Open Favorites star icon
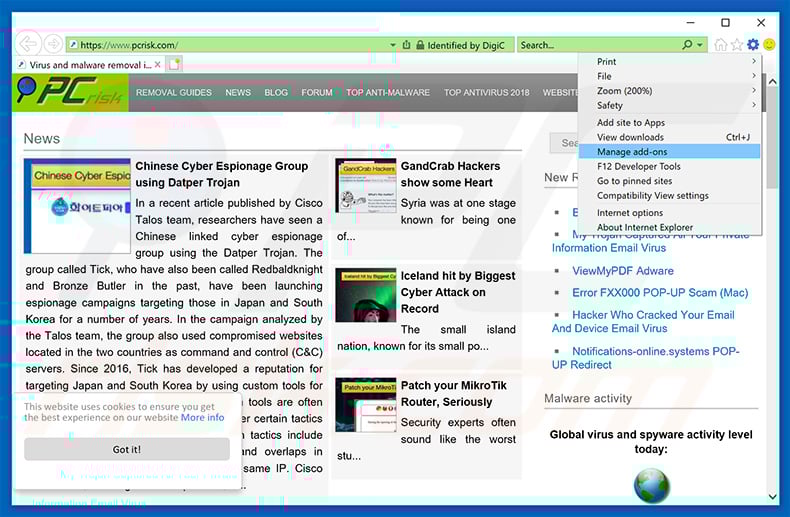This screenshot has height=517, width=790. (x=737, y=45)
